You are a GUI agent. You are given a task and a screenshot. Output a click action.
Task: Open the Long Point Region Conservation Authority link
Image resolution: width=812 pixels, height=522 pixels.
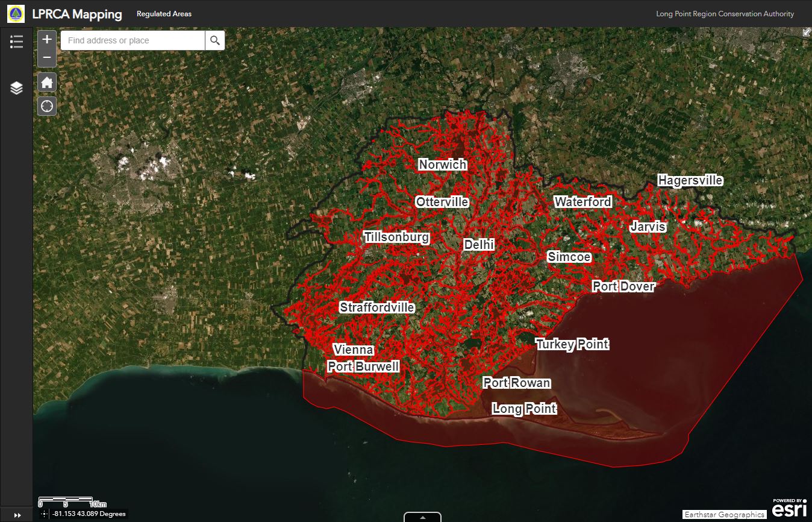[725, 13]
